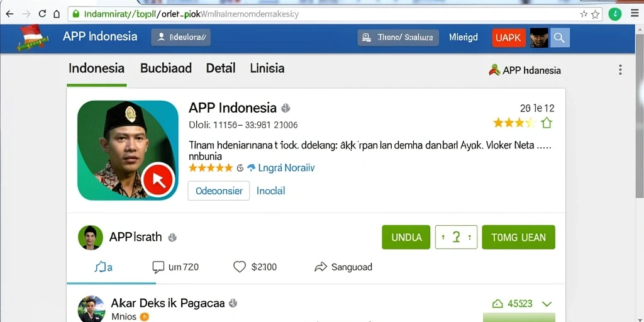Viewport: 644px width, 322px height.
Task: Click the red cursor badge on the app image
Action: 158,180
